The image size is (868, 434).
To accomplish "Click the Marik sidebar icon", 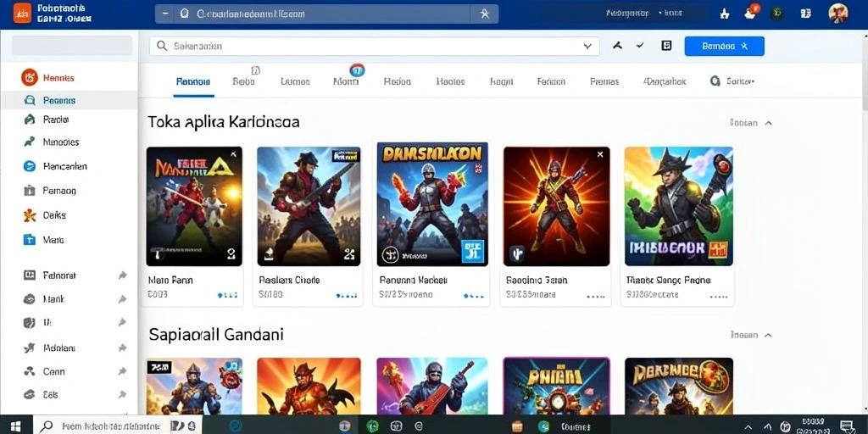I will (30, 299).
